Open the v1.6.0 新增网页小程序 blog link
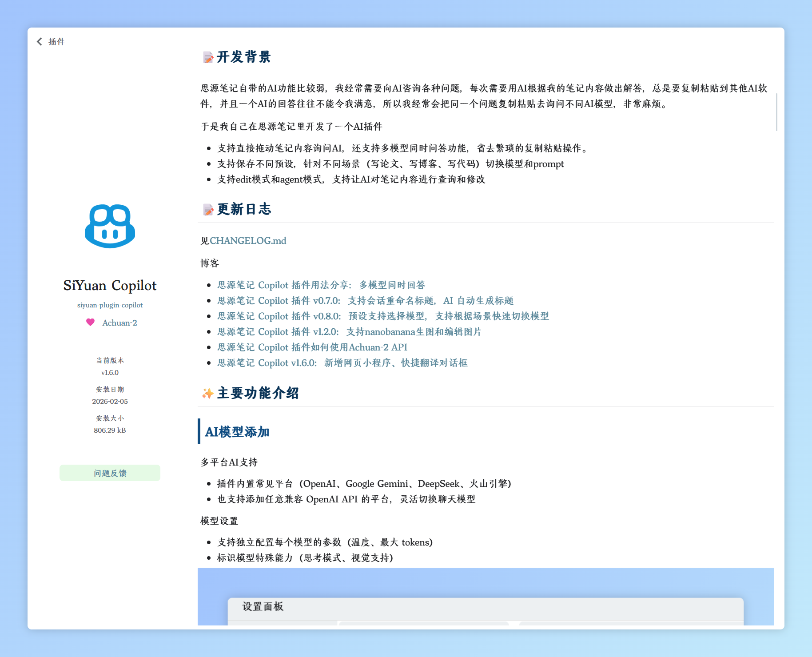The height and width of the screenshot is (657, 812). (x=342, y=363)
